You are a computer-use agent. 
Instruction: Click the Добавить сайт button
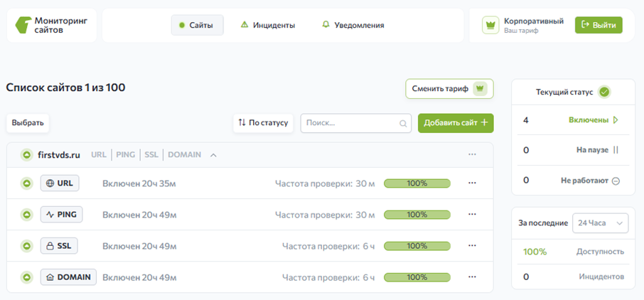tap(456, 123)
